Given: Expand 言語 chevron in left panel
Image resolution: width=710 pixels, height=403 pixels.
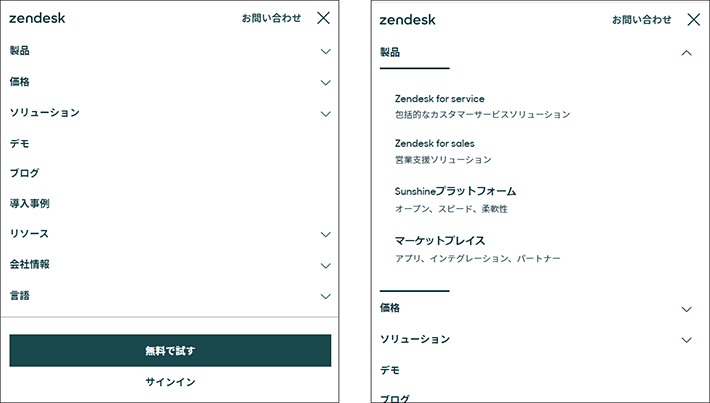Looking at the screenshot, I should tap(326, 296).
